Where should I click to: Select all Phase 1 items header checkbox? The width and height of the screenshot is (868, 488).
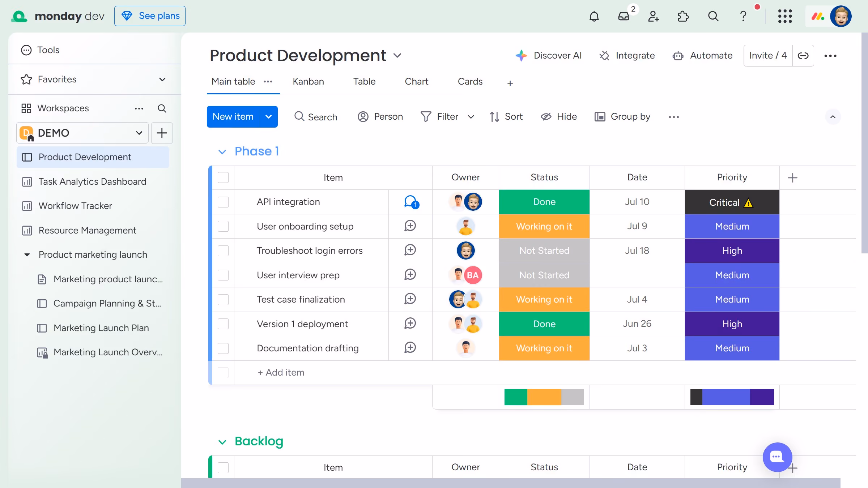[223, 177]
